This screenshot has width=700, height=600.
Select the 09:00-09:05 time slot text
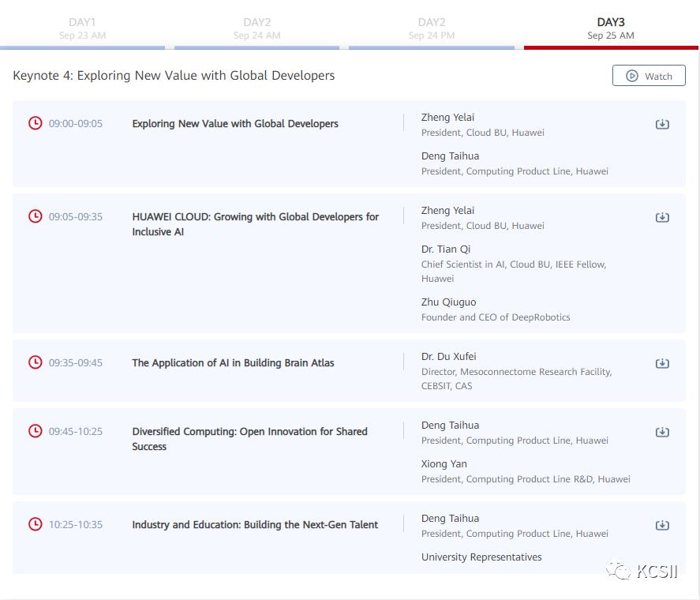tap(76, 124)
